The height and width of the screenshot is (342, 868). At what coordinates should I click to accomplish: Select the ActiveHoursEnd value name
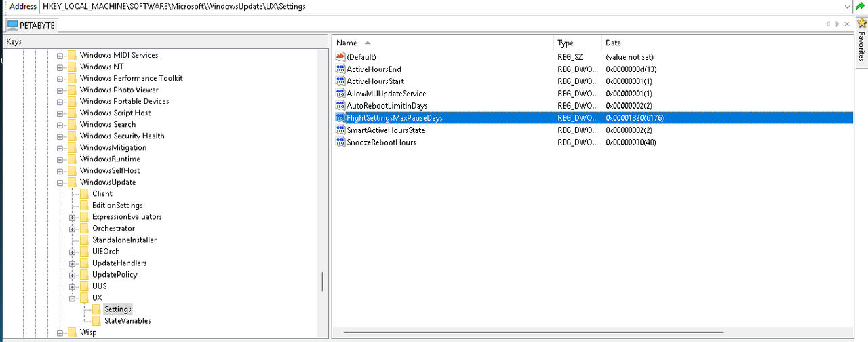(374, 69)
